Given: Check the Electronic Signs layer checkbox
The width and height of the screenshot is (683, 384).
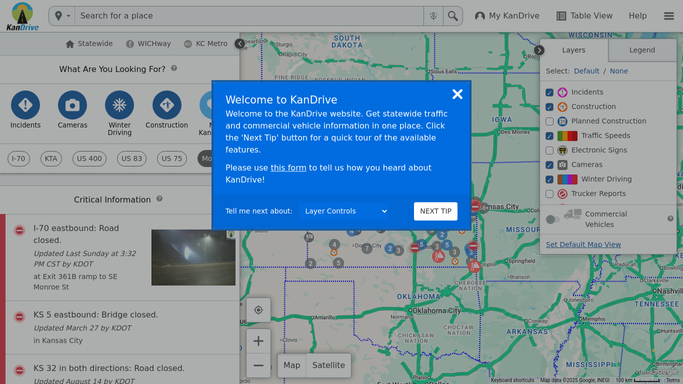Looking at the screenshot, I should 549,151.
